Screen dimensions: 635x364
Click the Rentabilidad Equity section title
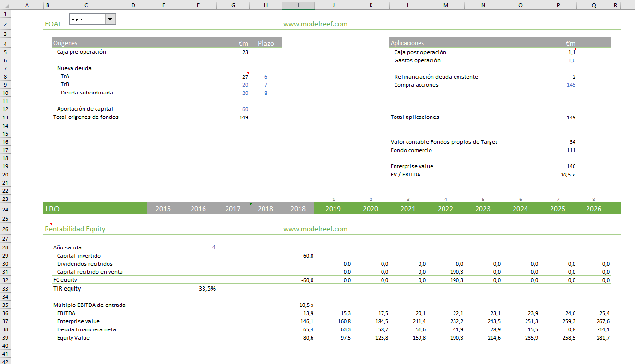(x=75, y=229)
